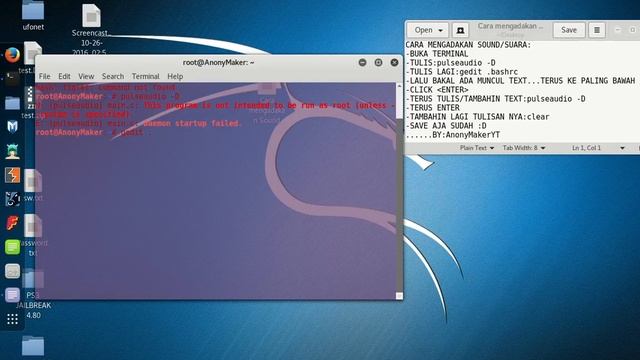Open the View menu in terminal
Screen dimensions: 640x360
pyautogui.click(x=86, y=76)
